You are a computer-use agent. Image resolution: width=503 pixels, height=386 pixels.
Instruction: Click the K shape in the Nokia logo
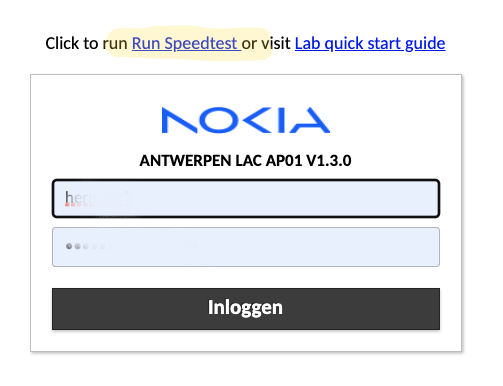point(257,120)
